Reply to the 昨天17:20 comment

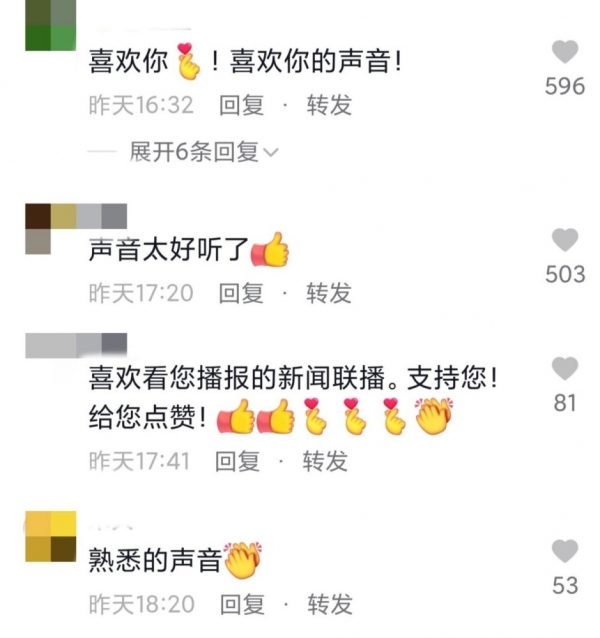coord(241,293)
